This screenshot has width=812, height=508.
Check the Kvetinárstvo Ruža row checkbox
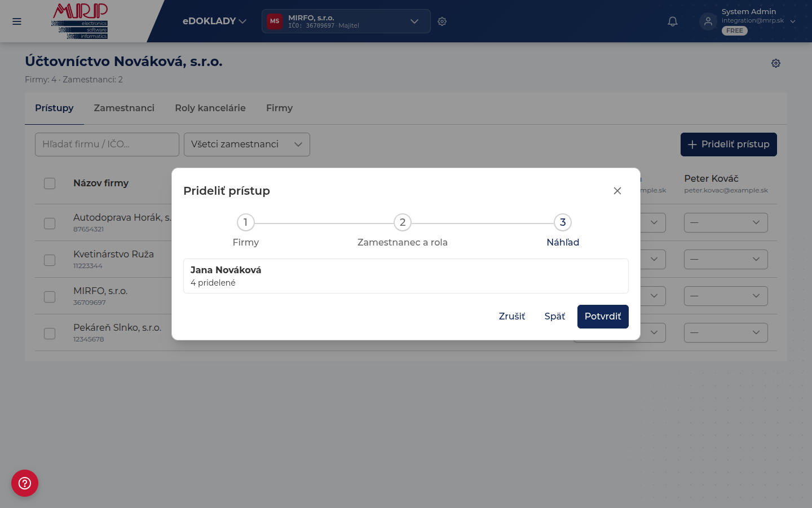tap(50, 260)
